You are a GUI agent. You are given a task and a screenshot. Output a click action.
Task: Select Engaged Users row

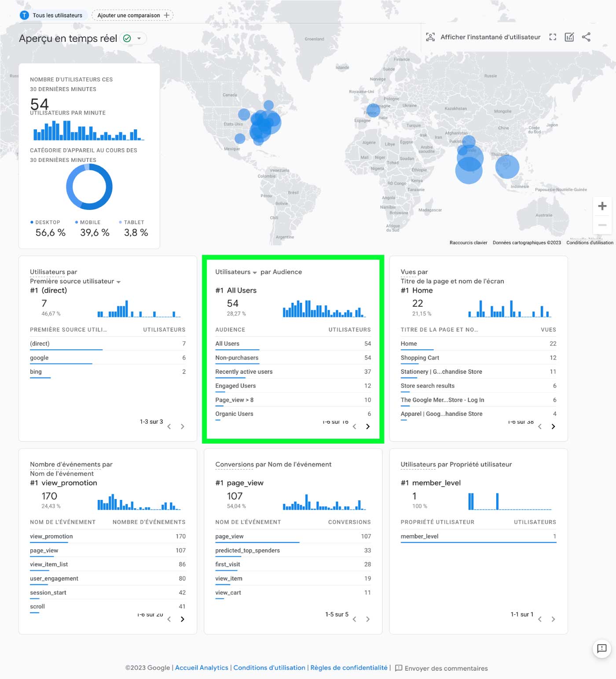pos(293,386)
